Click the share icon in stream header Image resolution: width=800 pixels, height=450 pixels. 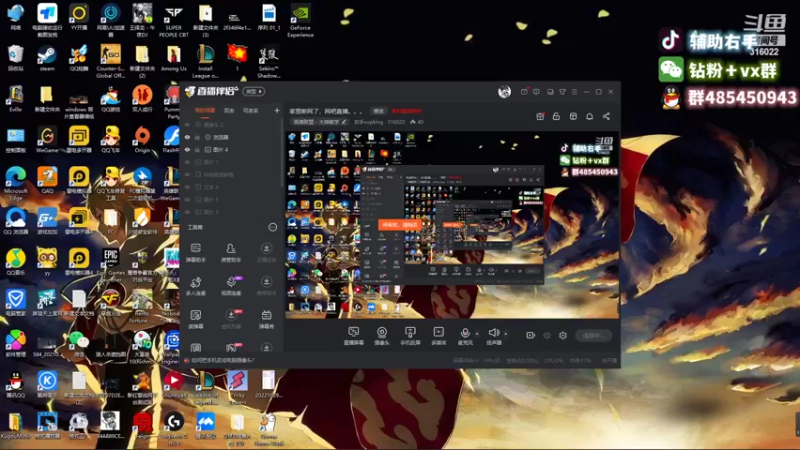pyautogui.click(x=606, y=116)
